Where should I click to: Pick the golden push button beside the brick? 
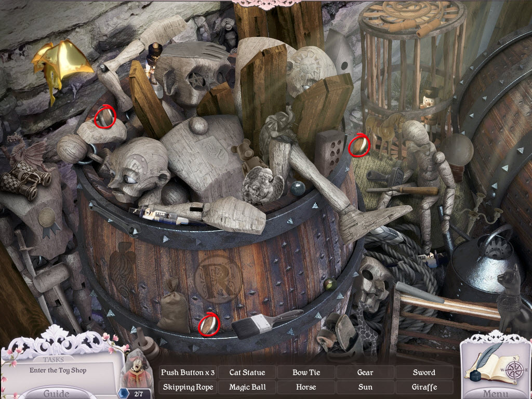[359, 145]
